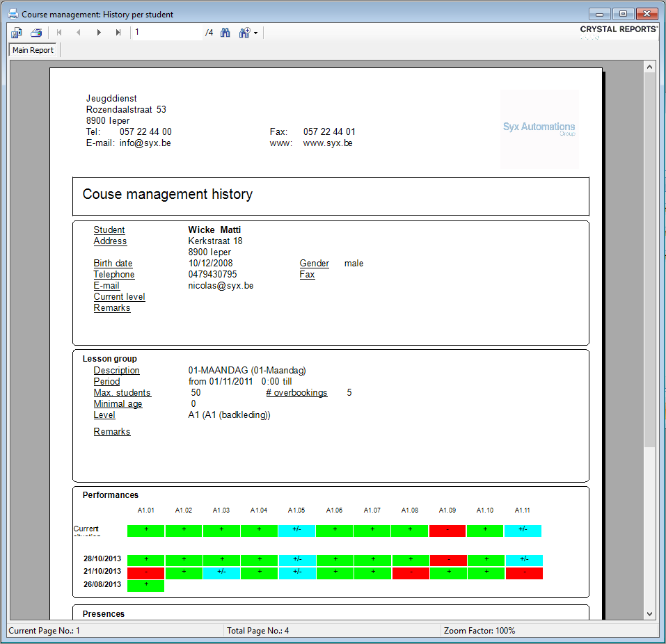Image resolution: width=666 pixels, height=644 pixels.
Task: Jump to the last page arrow
Action: [118, 33]
